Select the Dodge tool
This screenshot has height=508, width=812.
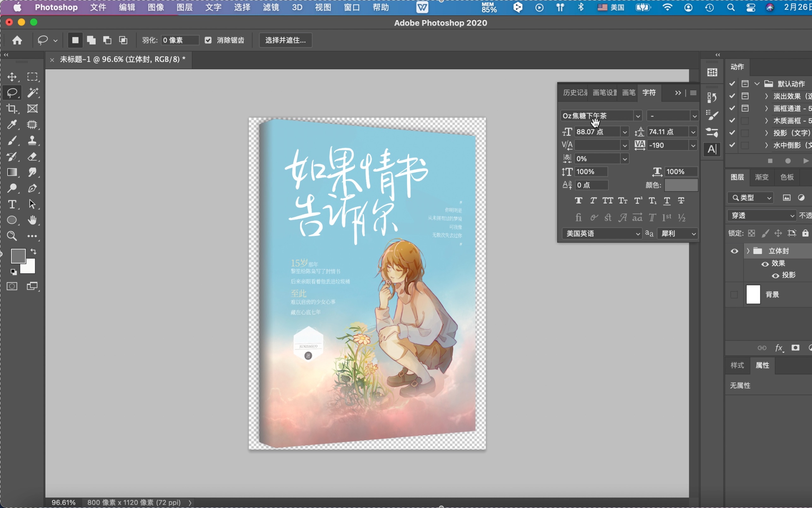(x=12, y=188)
